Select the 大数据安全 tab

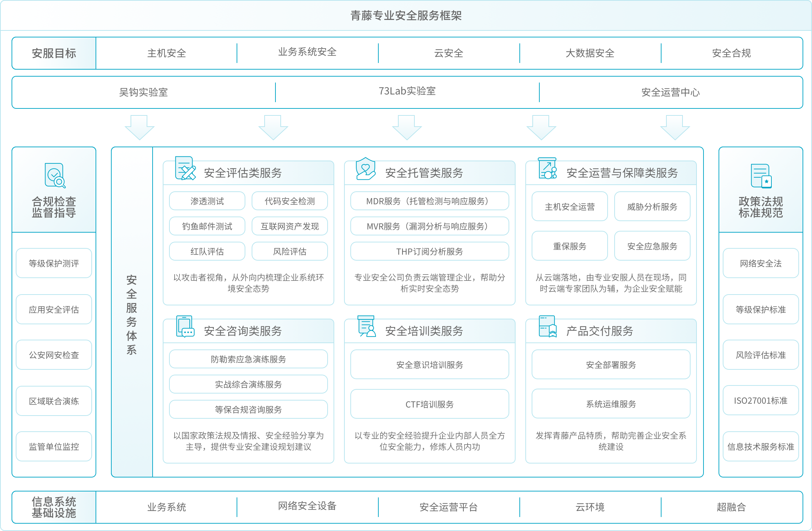[590, 53]
